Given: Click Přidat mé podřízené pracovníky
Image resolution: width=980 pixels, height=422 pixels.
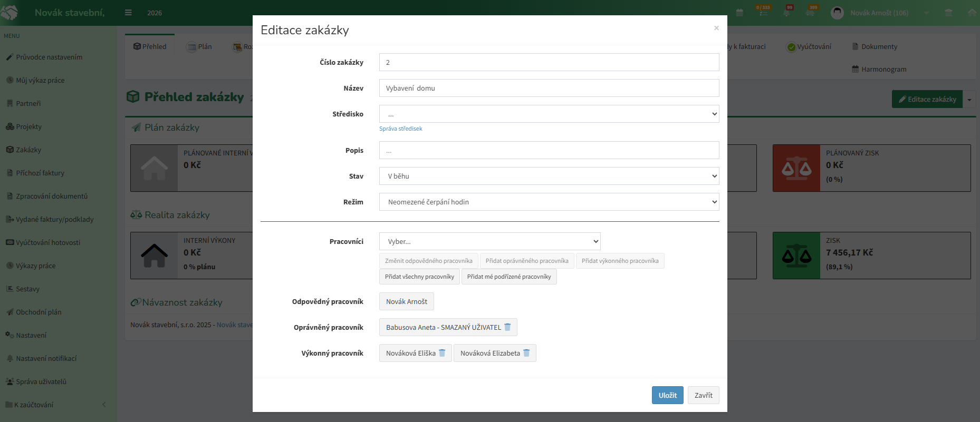Looking at the screenshot, I should (509, 277).
